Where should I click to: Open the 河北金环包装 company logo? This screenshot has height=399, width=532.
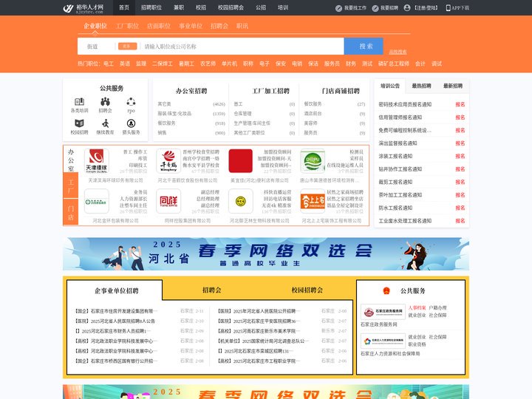[97, 201]
